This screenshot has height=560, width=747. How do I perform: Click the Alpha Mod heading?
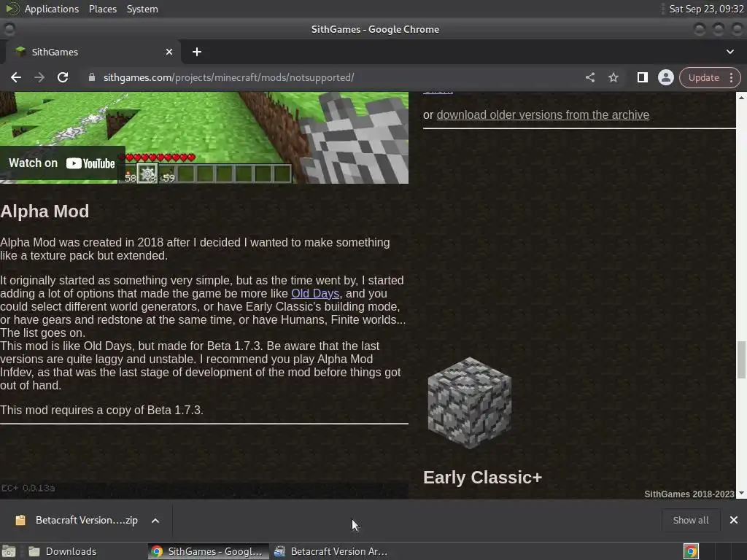pyautogui.click(x=44, y=211)
